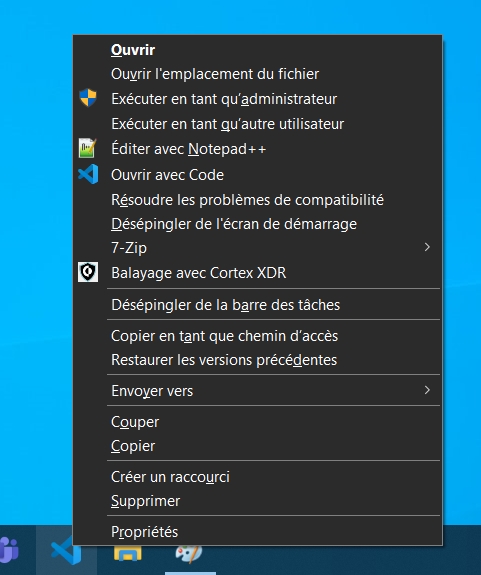Choose Ouvrir l'emplacement du fichier
This screenshot has width=481, height=575.
258,74
